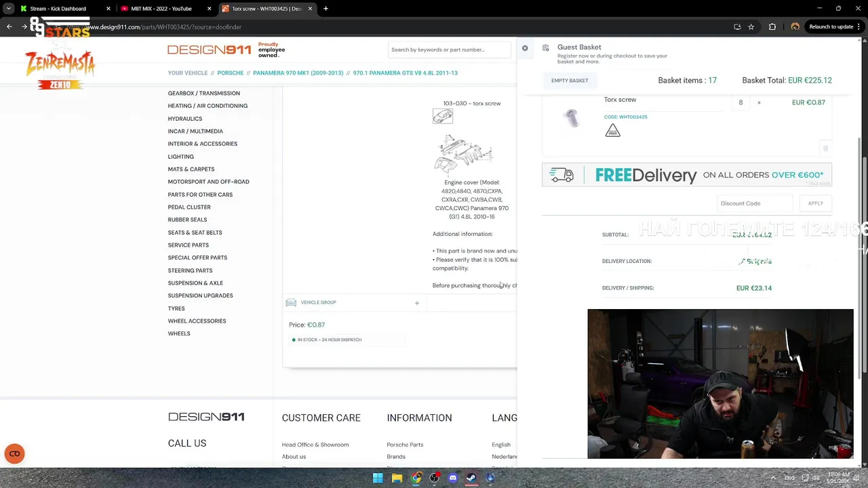
Task: Open Suspension Upgrades category
Action: pyautogui.click(x=200, y=296)
